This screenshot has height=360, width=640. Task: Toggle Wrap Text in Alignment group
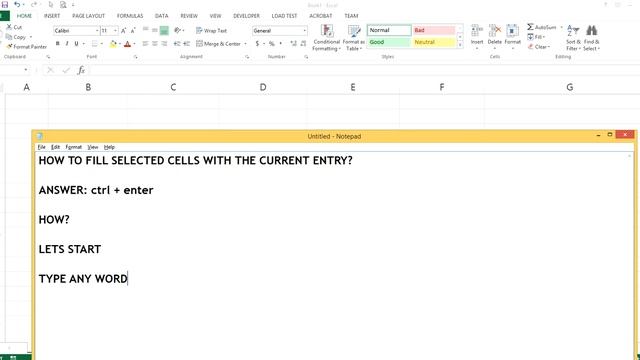[x=211, y=31]
